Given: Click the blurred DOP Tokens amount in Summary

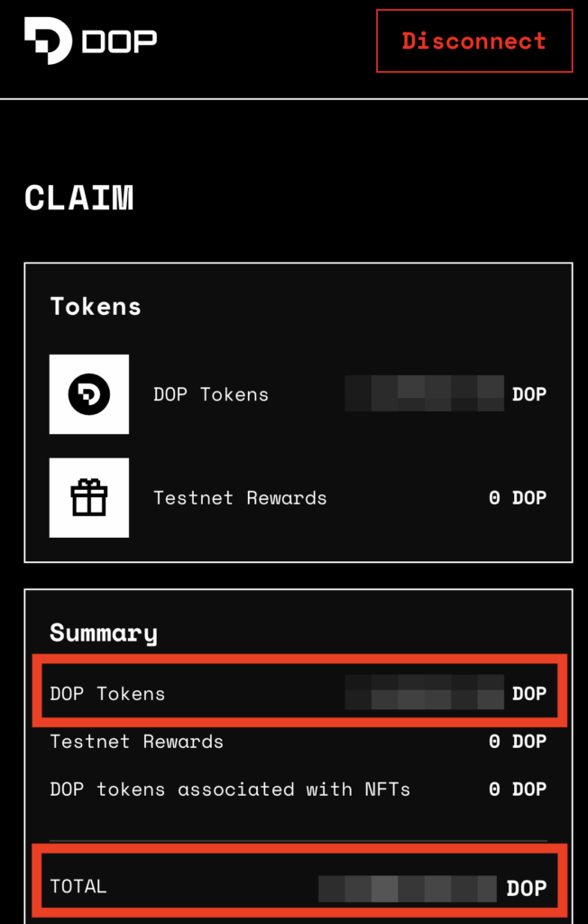Looking at the screenshot, I should coord(424,692).
